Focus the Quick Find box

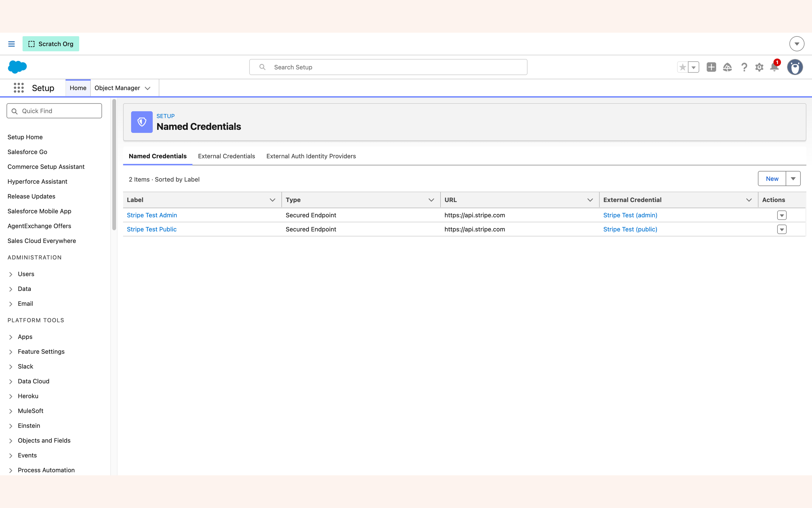(x=54, y=111)
